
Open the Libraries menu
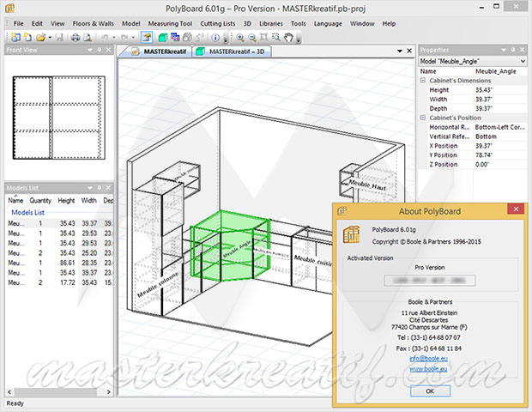pyautogui.click(x=271, y=24)
